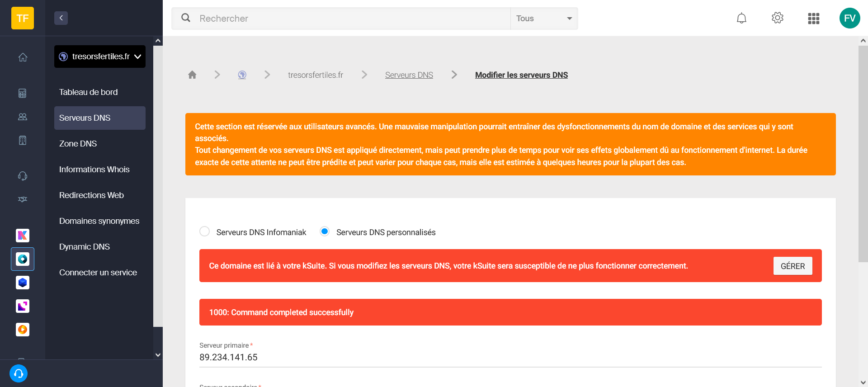Viewport: 868px width, 387px height.
Task: Follow the Serveurs DNS breadcrumb link
Action: [x=409, y=75]
